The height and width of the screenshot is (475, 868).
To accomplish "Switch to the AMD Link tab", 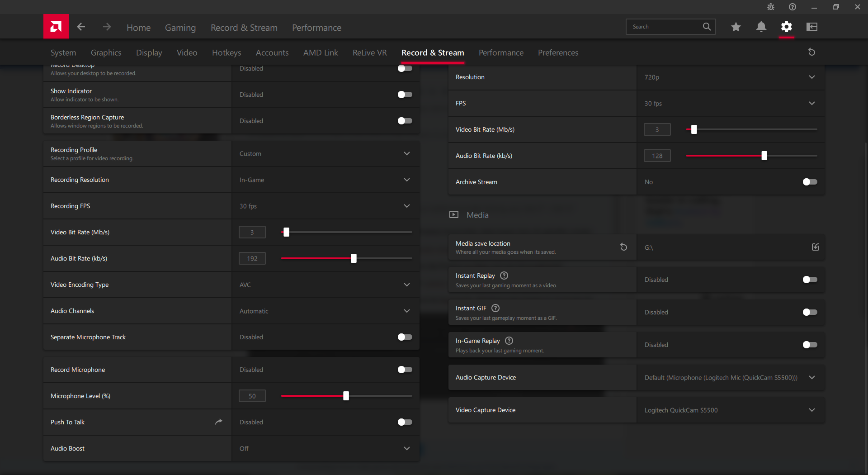I will (x=321, y=53).
